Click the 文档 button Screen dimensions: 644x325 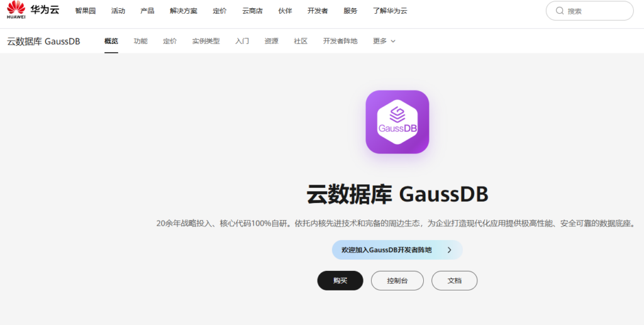click(x=454, y=280)
